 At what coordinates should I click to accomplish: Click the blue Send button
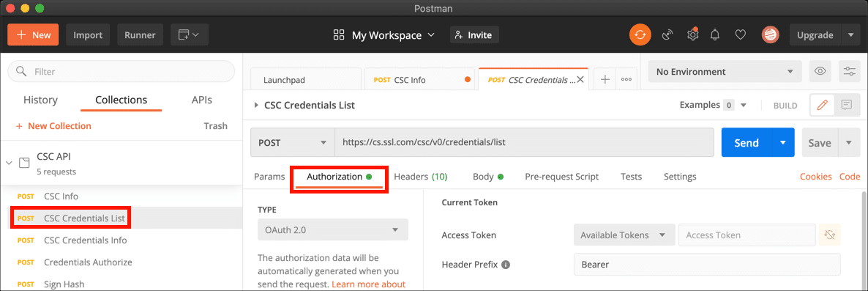[747, 142]
